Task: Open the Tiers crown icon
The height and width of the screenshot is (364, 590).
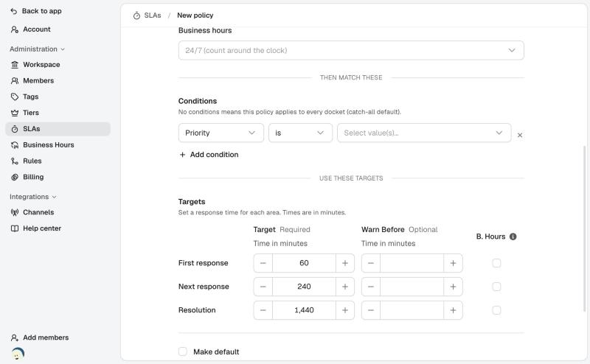Action: click(15, 113)
